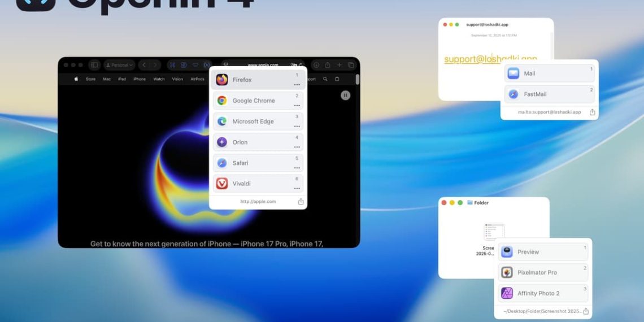644x322 pixels.
Task: Pause the Apple homepage animation
Action: 345,95
